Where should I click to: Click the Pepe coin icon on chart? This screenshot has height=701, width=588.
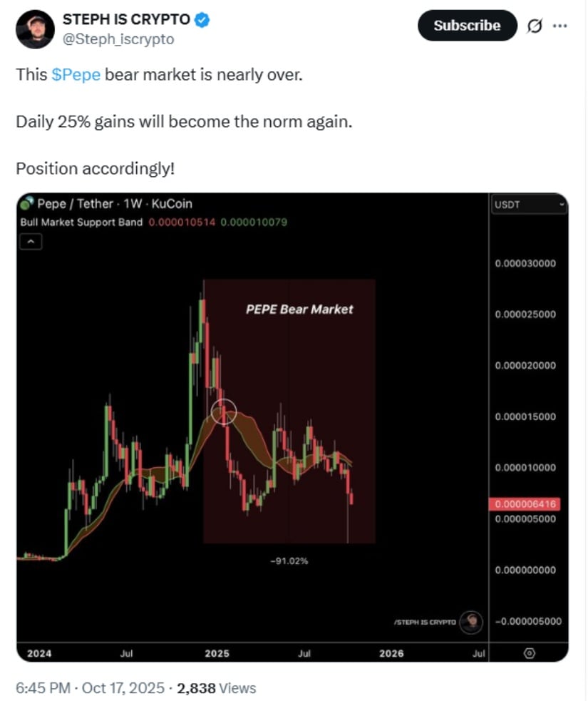coord(27,204)
